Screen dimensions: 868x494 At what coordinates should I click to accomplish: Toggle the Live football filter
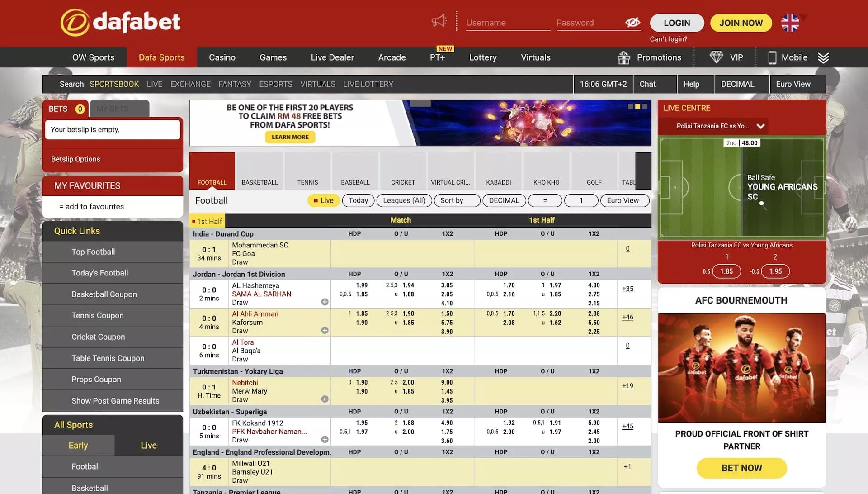tap(323, 200)
